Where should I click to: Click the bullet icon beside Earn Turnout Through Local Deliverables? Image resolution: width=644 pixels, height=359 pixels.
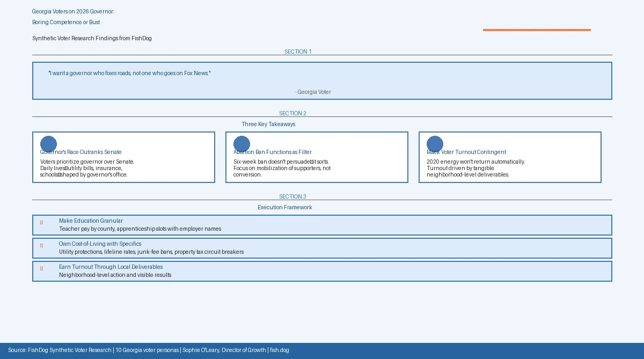pos(41,268)
